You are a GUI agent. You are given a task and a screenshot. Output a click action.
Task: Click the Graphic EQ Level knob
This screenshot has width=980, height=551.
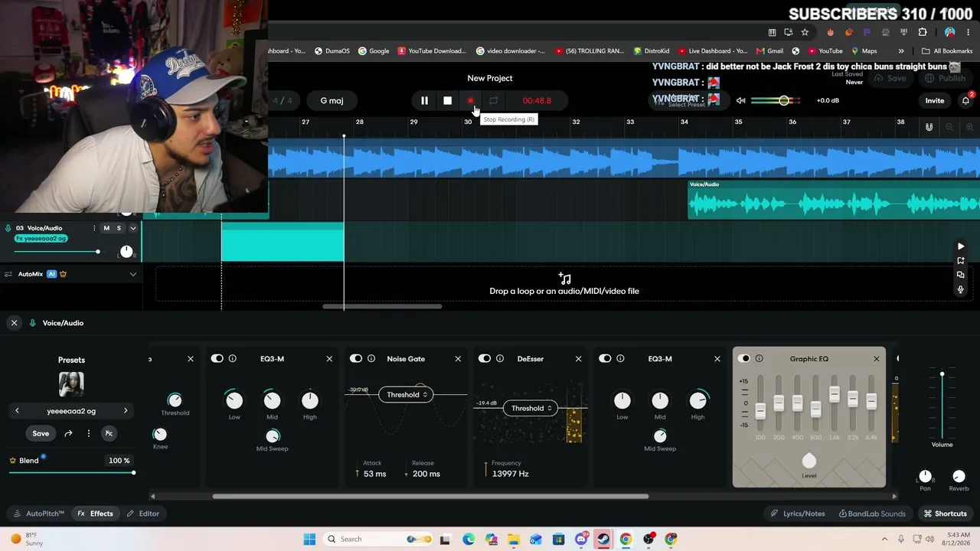809,461
